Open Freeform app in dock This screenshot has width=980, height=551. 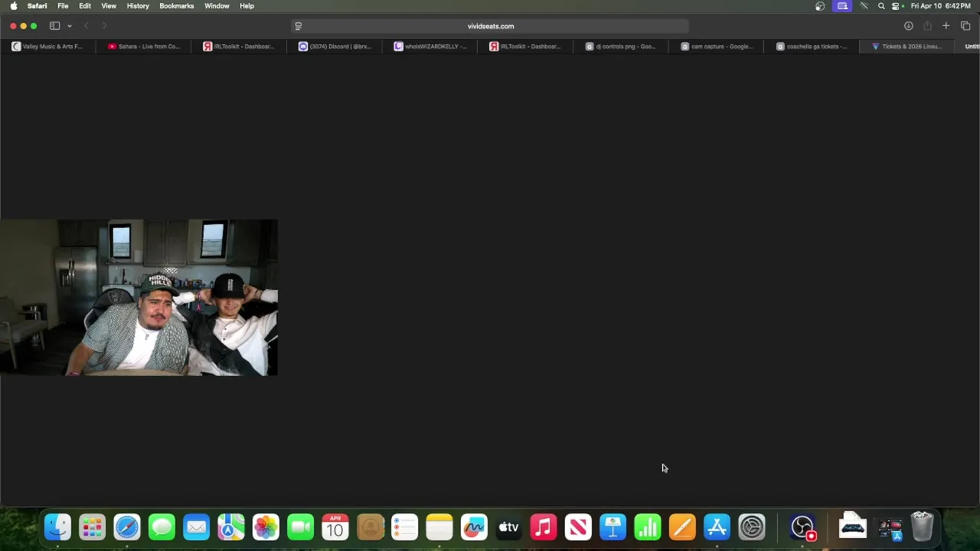pos(474,527)
